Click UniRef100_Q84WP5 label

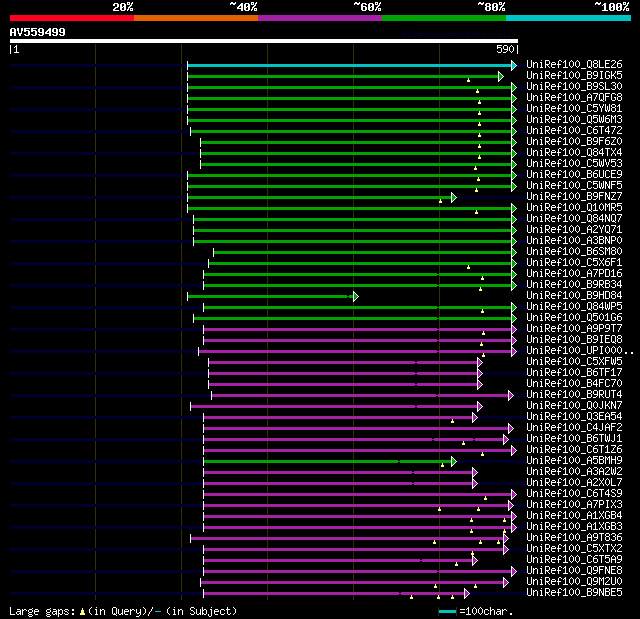pyautogui.click(x=574, y=307)
